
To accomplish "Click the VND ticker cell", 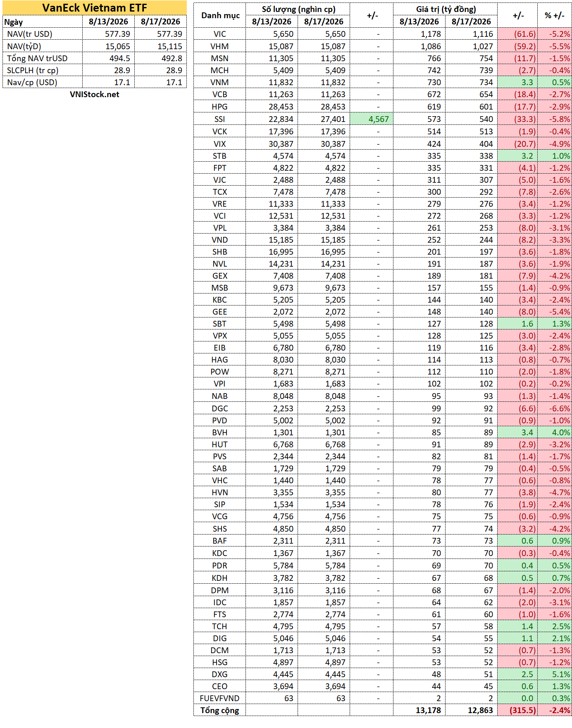I will coord(220,240).
